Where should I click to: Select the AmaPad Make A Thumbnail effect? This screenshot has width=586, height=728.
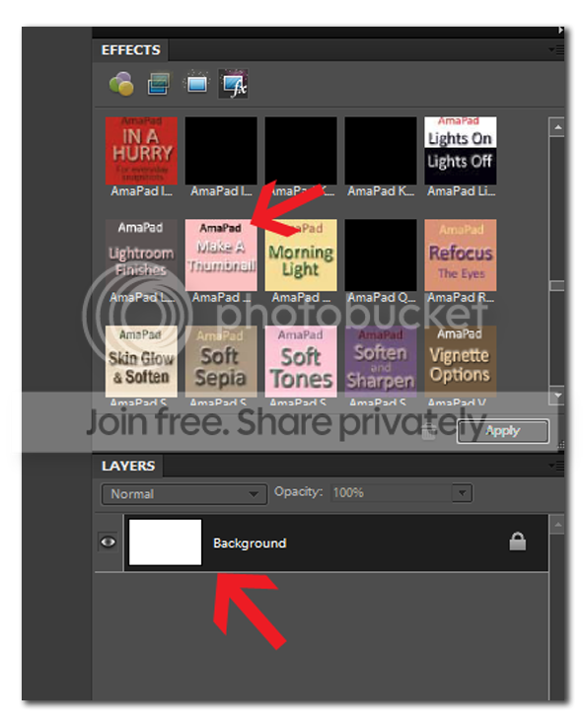pos(221,255)
